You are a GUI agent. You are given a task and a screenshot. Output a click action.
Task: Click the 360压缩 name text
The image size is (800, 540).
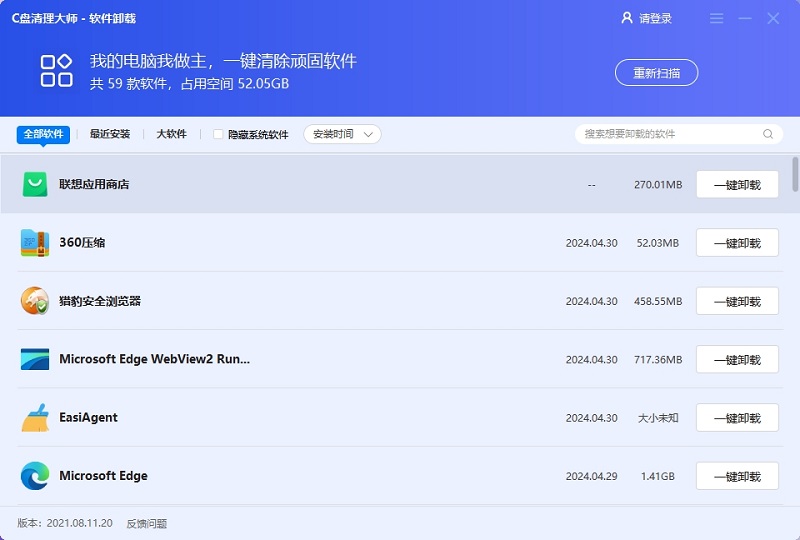[82, 242]
